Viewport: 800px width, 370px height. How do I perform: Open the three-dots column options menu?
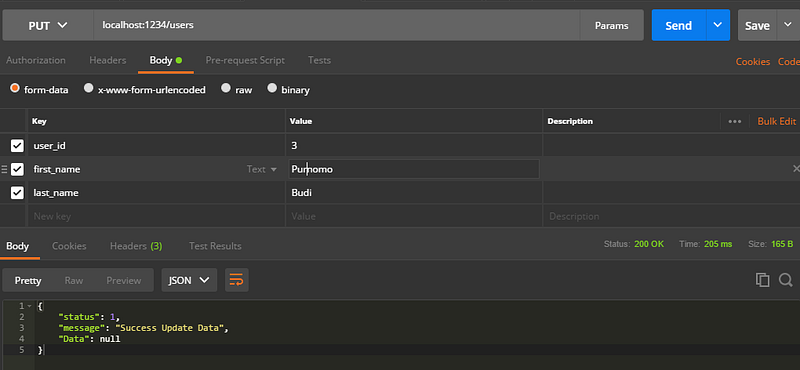tap(735, 121)
